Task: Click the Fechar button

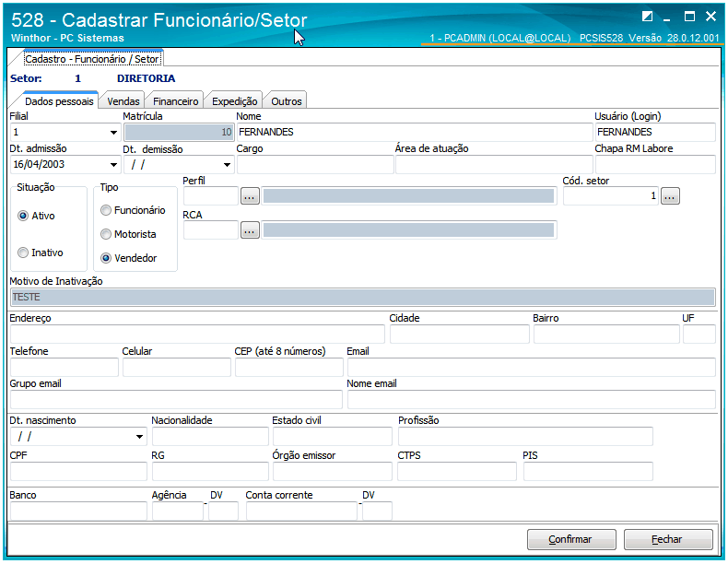Action: click(x=668, y=539)
